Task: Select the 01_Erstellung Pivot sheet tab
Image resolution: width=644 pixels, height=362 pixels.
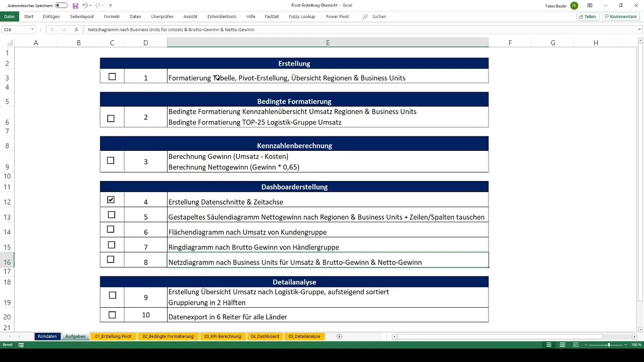Action: click(113, 336)
